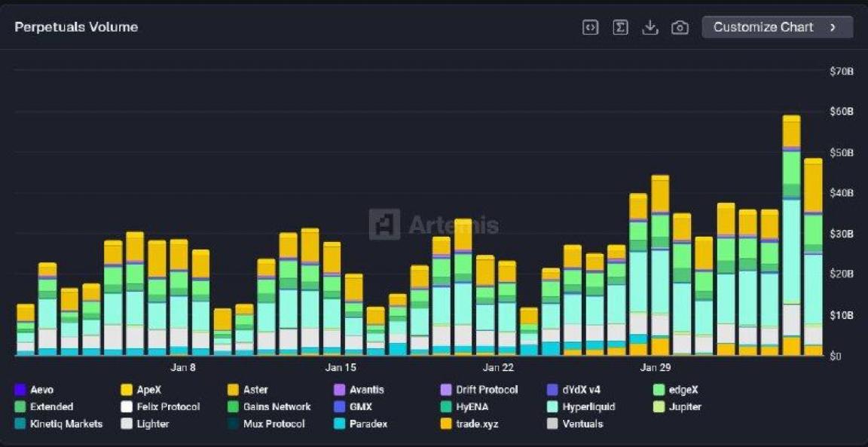Click the trade.xyz legend color swatch
The image size is (868, 447).
[x=446, y=424]
